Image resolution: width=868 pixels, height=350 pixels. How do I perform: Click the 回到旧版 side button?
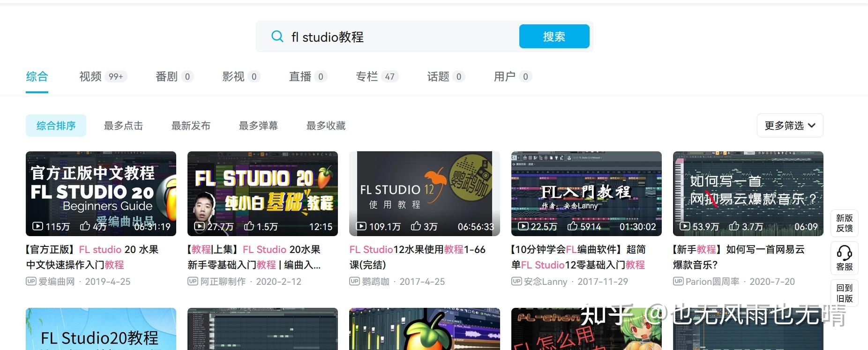pos(845,293)
